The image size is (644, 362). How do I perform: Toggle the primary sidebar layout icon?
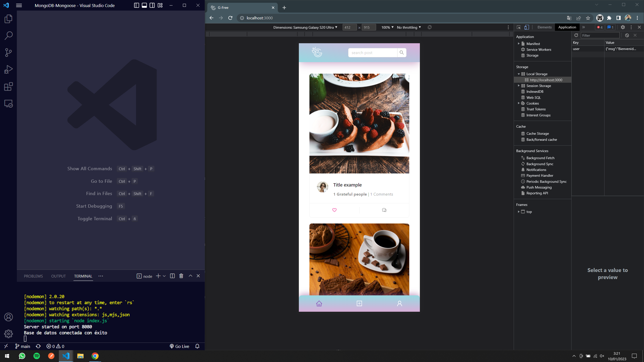click(x=136, y=5)
